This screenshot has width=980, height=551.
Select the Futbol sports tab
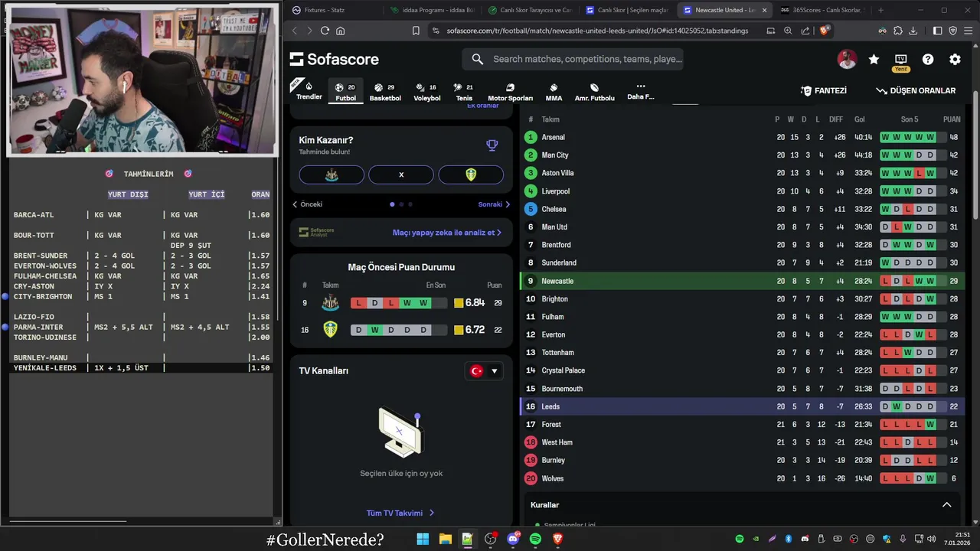pyautogui.click(x=345, y=92)
